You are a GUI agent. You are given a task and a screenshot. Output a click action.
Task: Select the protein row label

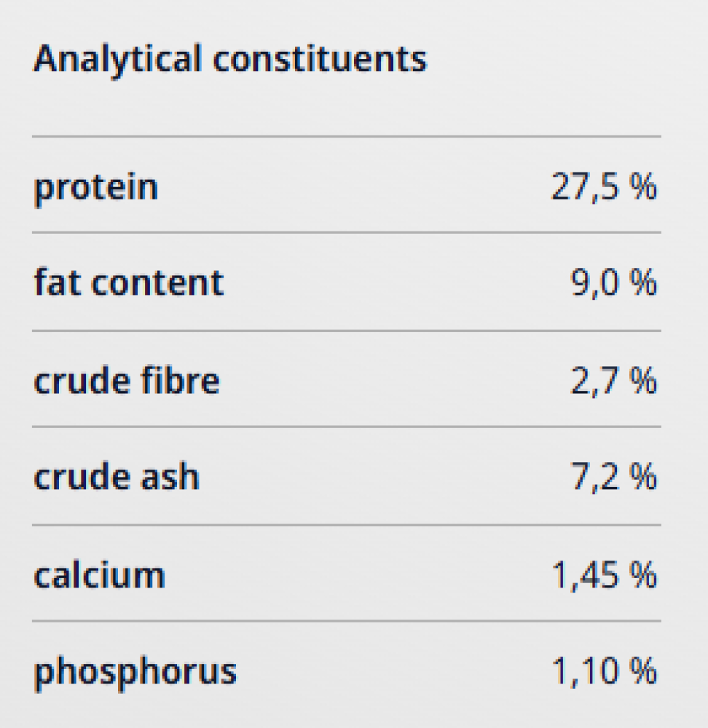[95, 187]
